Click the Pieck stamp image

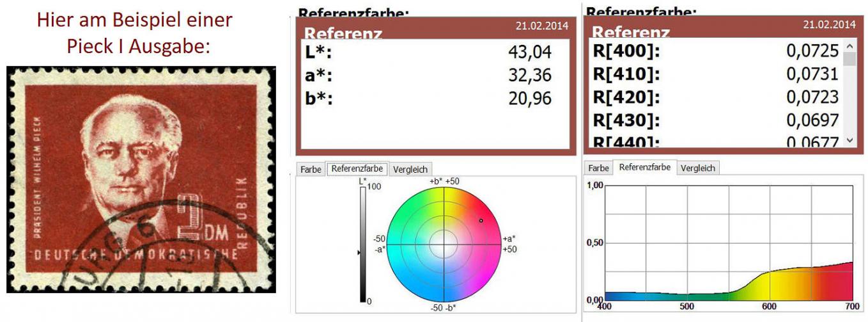tap(141, 179)
